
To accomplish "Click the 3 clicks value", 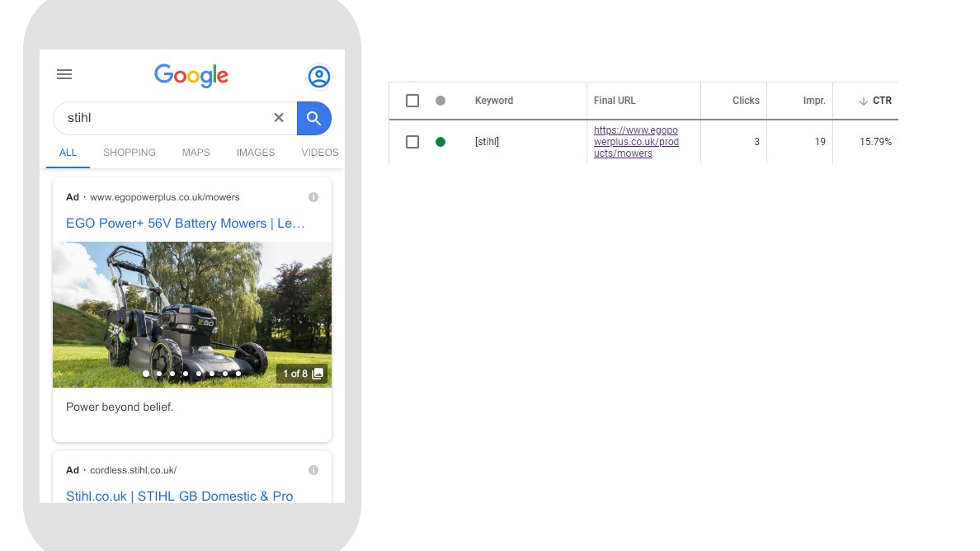I will click(756, 142).
